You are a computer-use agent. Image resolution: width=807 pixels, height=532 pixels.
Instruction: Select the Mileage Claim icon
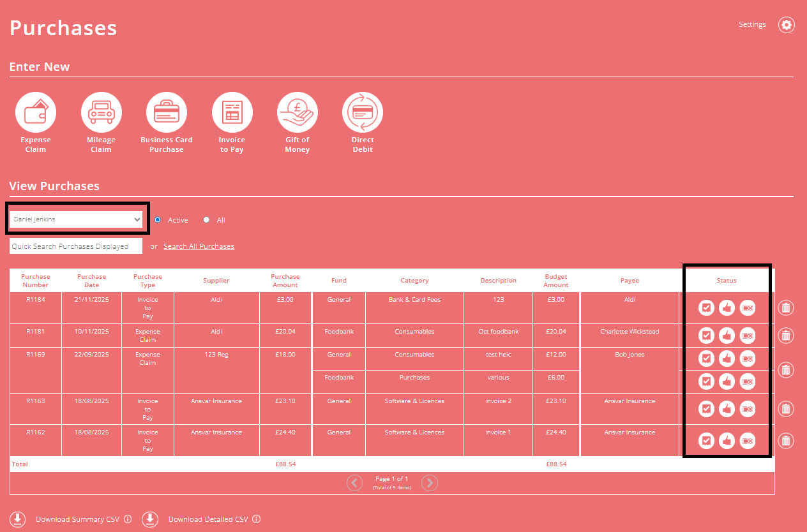pyautogui.click(x=101, y=112)
